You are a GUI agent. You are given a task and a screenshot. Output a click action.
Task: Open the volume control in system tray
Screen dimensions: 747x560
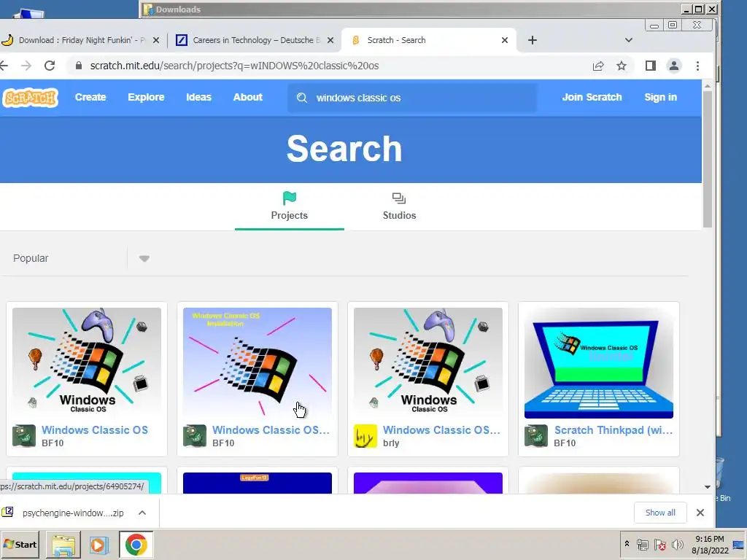click(677, 545)
